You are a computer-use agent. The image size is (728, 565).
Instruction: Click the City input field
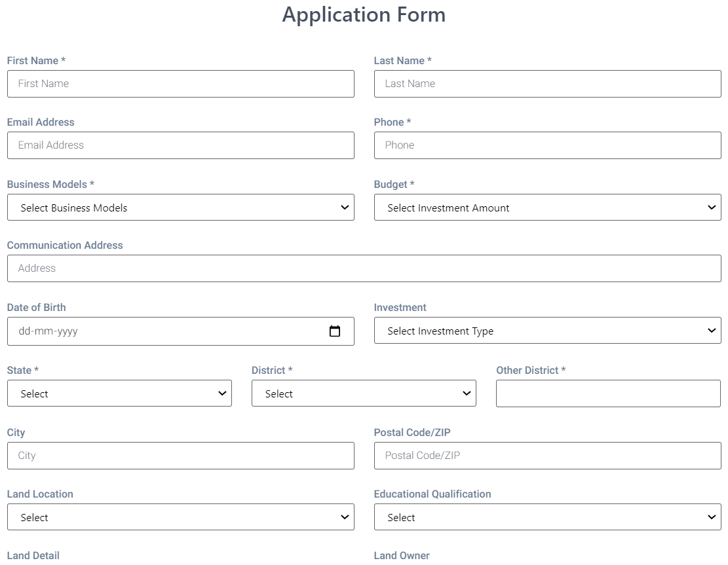(180, 455)
